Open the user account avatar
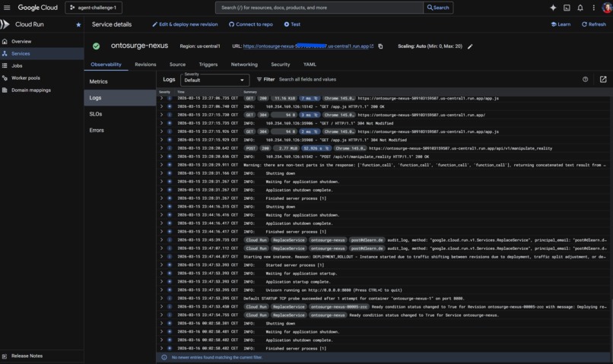 click(x=607, y=8)
